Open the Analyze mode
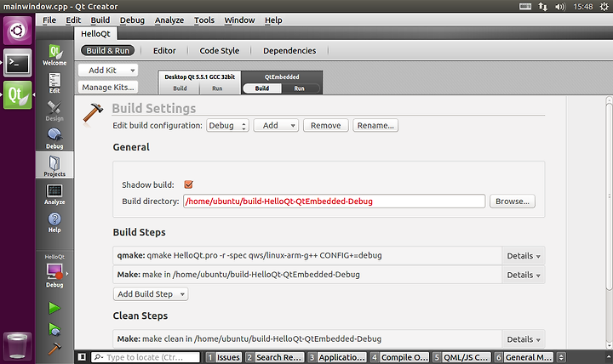 pos(54,194)
